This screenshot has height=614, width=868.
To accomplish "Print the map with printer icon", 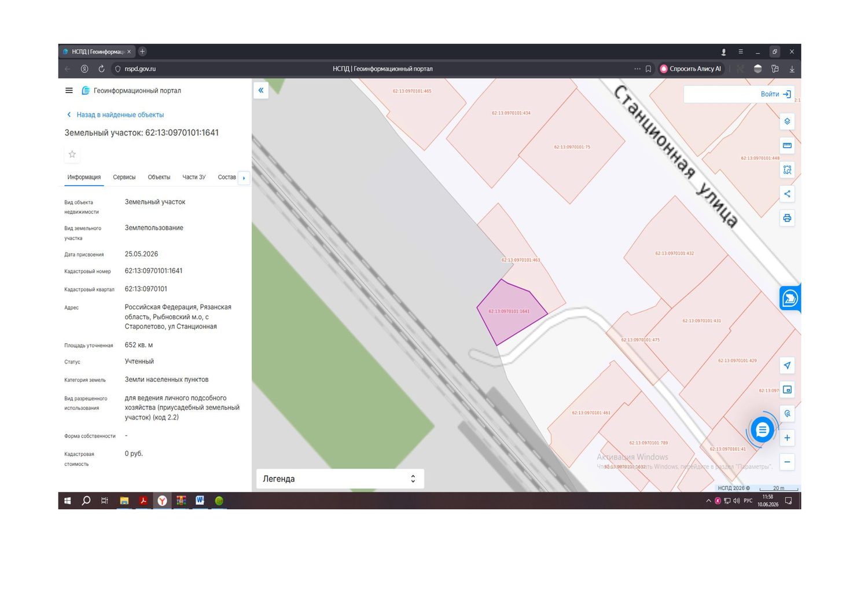I will coord(787,218).
